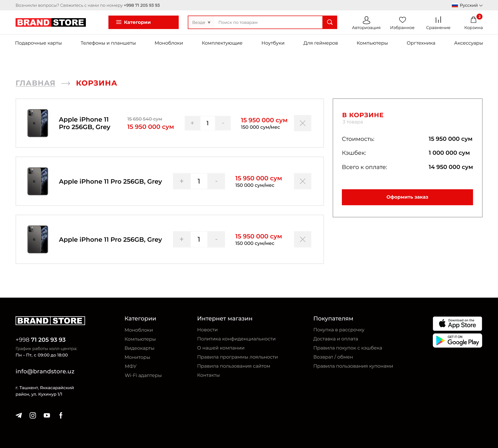Open Для геймеров menu item
Screen dimensions: 498x448
coord(321,43)
